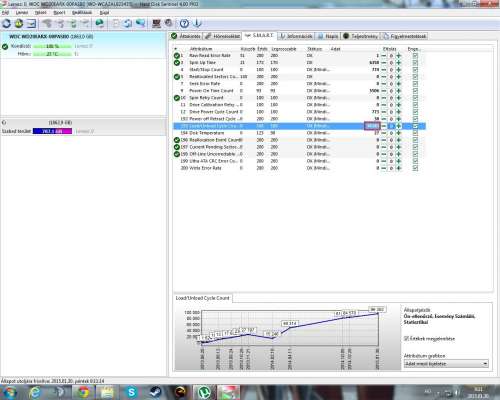Click the clock in the system tray

point(478,393)
